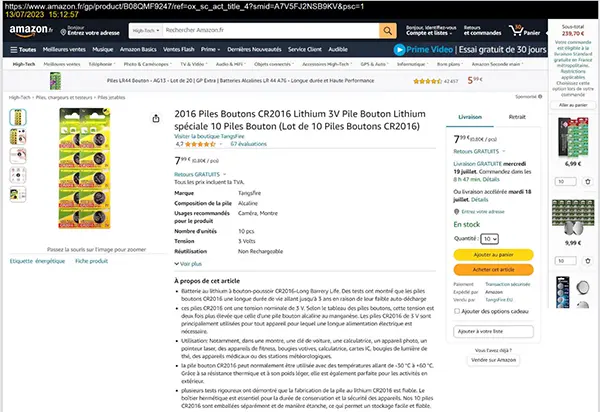Visit the TangsFire store link
Screen dimensions: 600x412
pos(209,137)
